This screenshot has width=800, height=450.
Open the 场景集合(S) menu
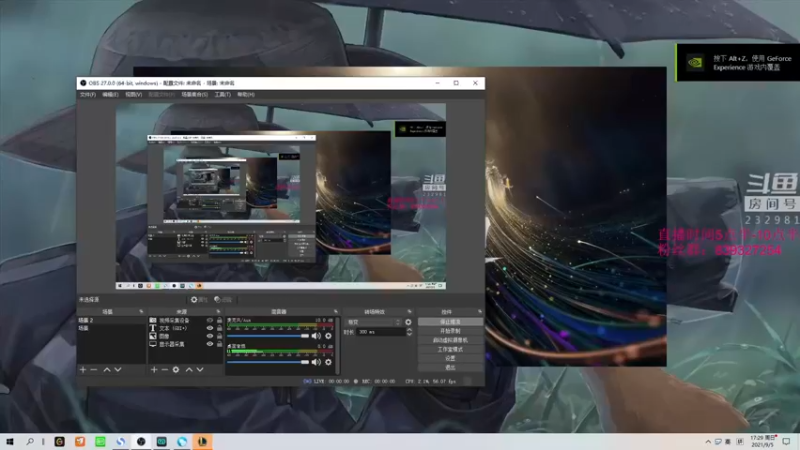194,94
